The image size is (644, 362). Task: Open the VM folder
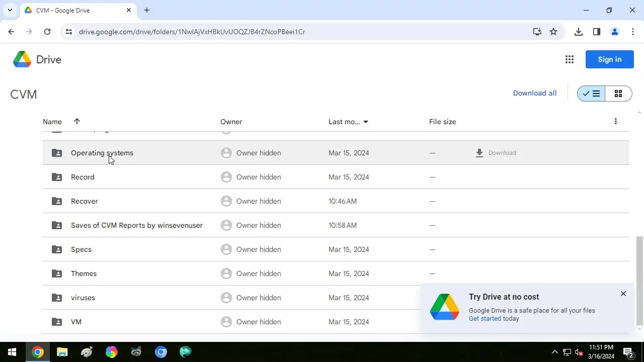[76, 322]
